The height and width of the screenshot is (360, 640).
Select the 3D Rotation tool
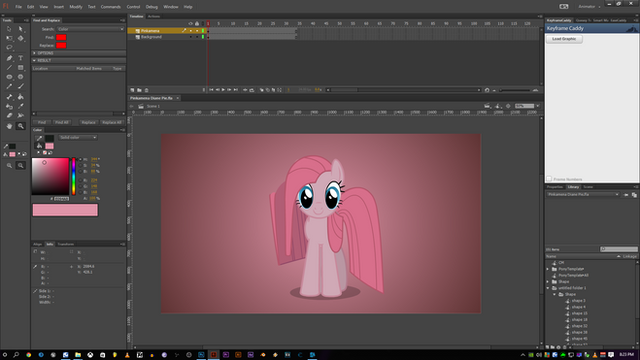pos(20,38)
